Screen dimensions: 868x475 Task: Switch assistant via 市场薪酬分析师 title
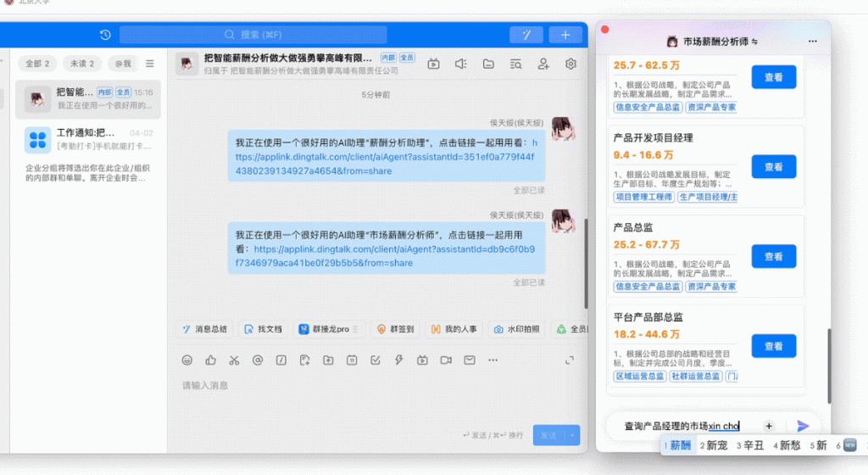tap(715, 42)
